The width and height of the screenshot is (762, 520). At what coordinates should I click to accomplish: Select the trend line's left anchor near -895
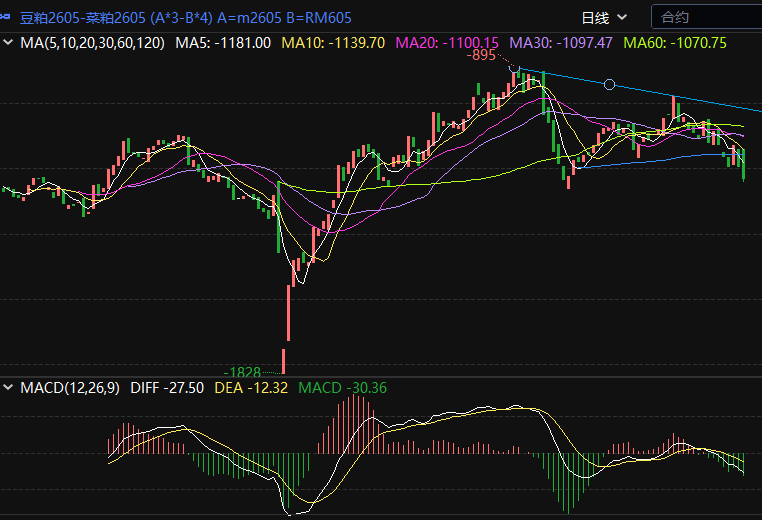coord(514,68)
